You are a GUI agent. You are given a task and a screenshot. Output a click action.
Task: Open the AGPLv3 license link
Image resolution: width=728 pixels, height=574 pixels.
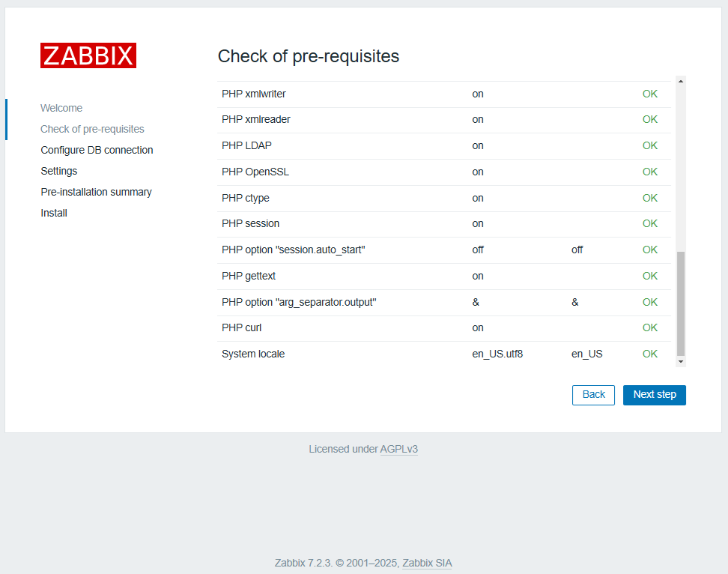tap(398, 449)
